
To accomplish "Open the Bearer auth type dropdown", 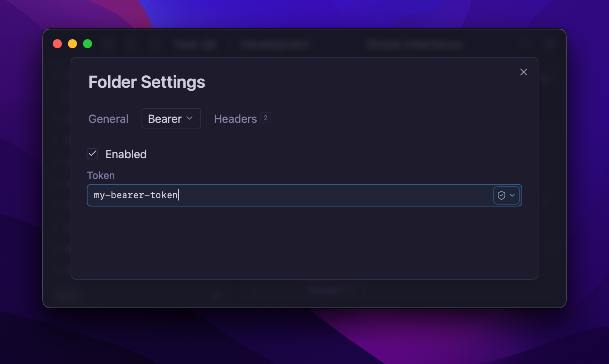I will pos(165,119).
